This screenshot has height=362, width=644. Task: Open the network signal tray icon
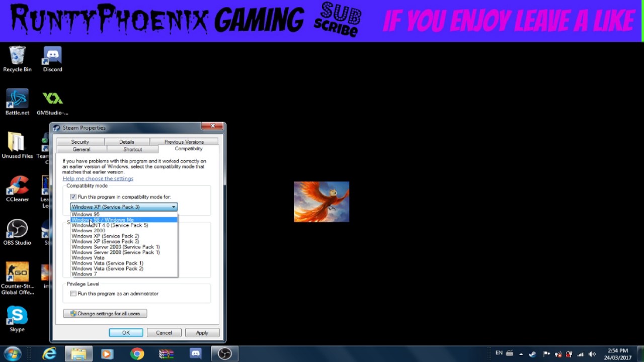pyautogui.click(x=581, y=354)
